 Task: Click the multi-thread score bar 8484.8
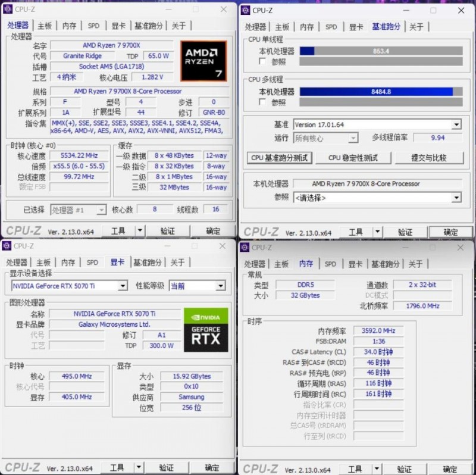point(381,92)
